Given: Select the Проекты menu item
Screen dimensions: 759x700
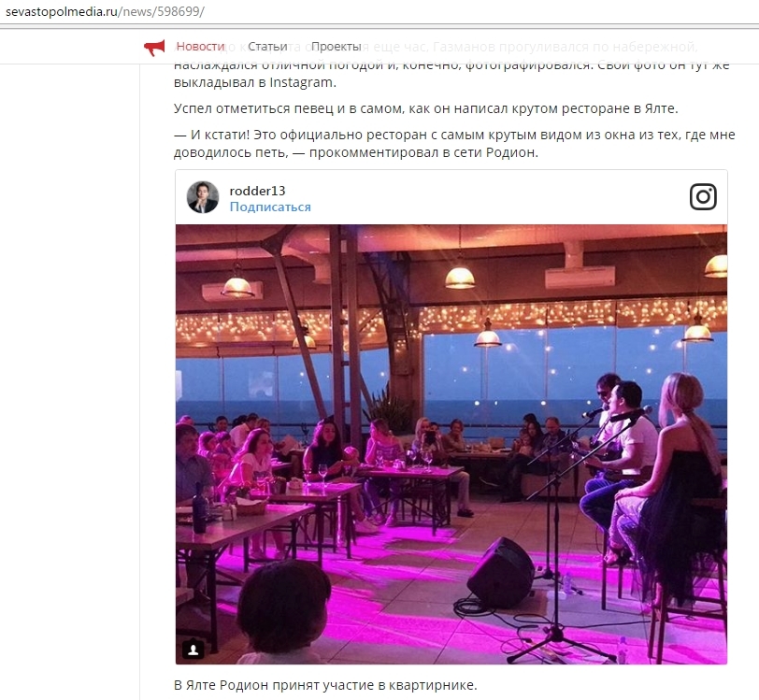Looking at the screenshot, I should tap(336, 47).
